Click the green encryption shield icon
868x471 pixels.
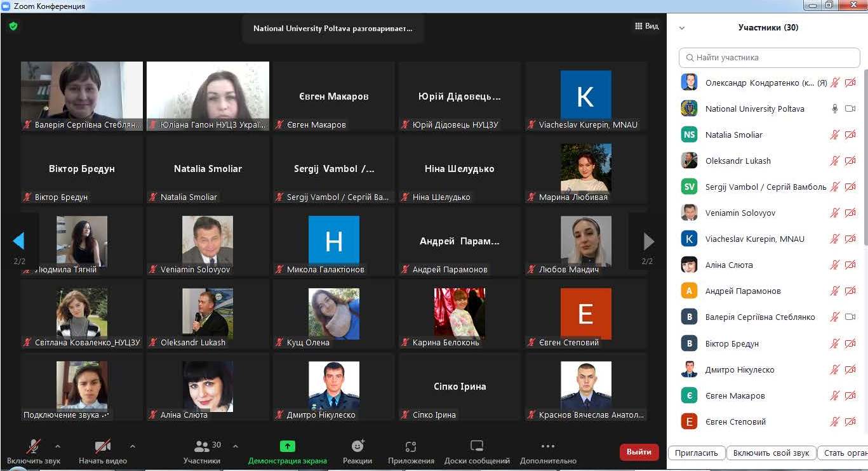tap(13, 27)
